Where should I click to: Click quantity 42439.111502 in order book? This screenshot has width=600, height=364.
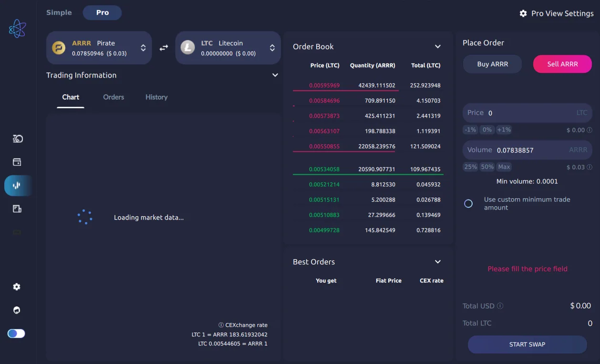coord(377,85)
